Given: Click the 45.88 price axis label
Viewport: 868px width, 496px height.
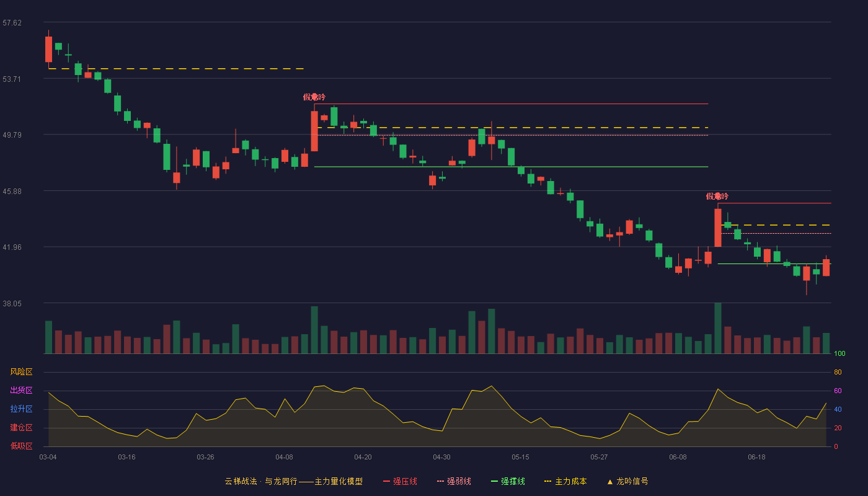Looking at the screenshot, I should [12, 191].
